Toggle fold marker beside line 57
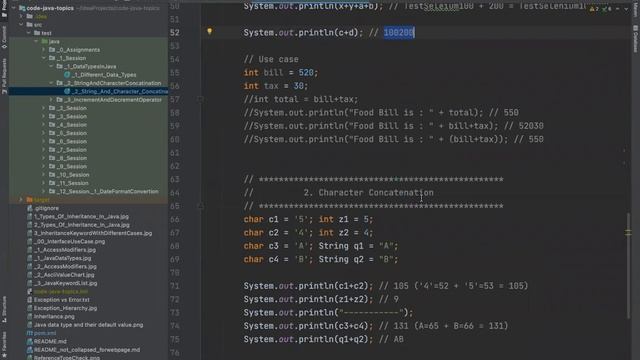640x360 pixels. coord(200,99)
